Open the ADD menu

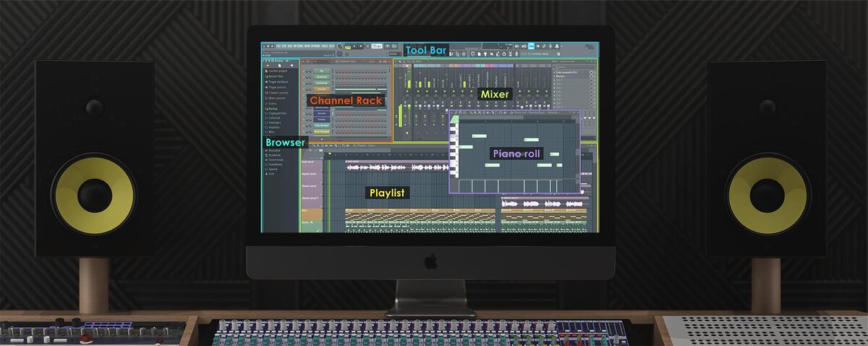290,46
